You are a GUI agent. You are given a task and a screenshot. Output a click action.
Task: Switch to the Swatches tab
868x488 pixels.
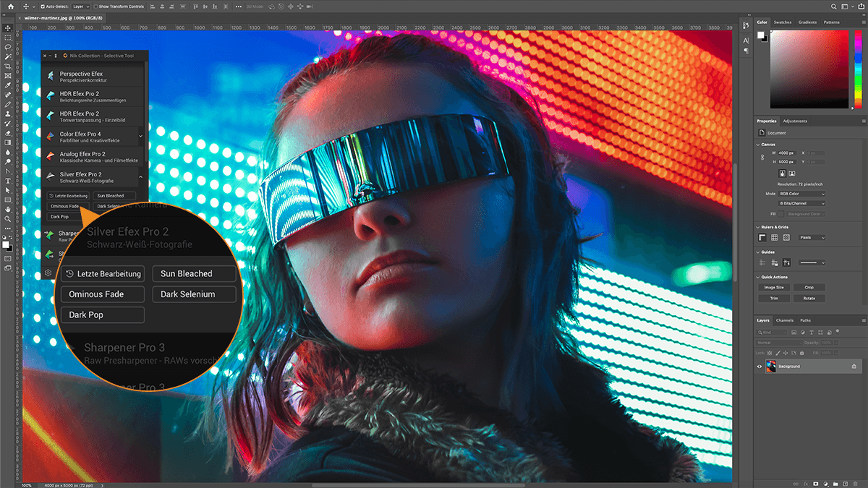[x=783, y=22]
